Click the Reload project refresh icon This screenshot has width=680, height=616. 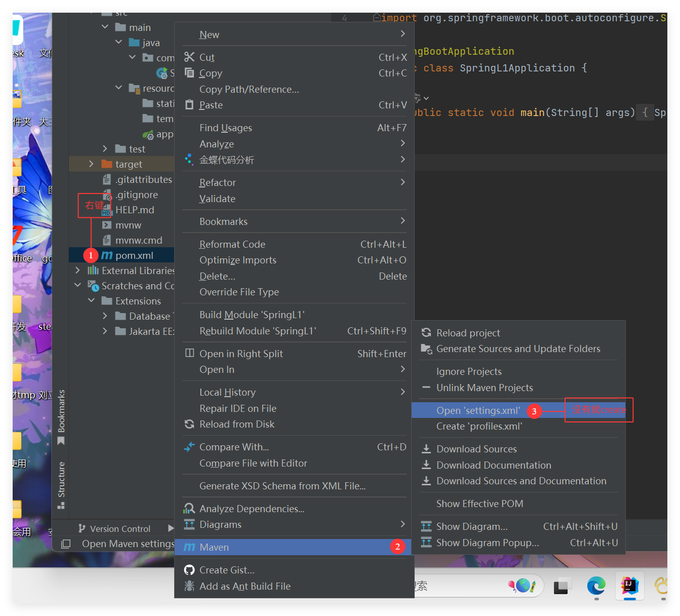(426, 332)
